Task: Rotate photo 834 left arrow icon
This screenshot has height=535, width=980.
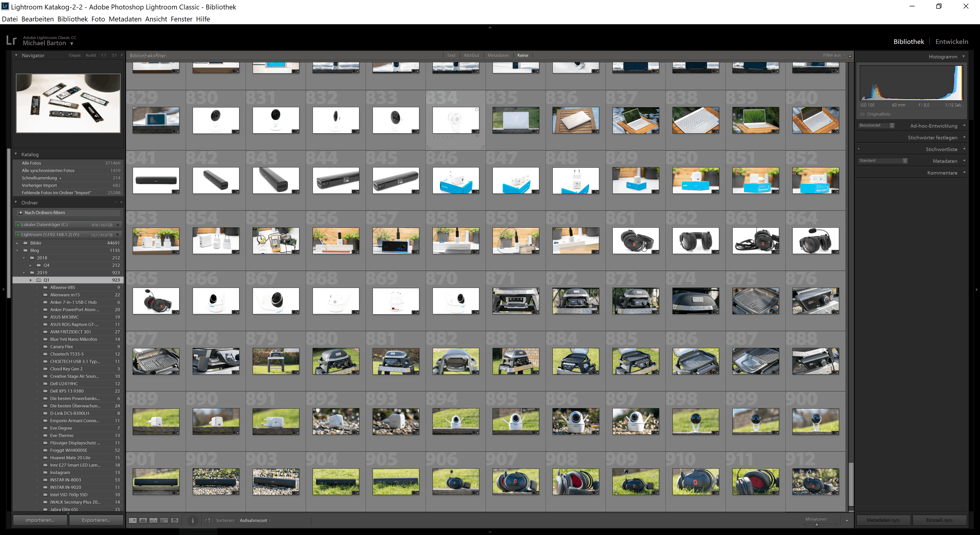Action: click(429, 147)
